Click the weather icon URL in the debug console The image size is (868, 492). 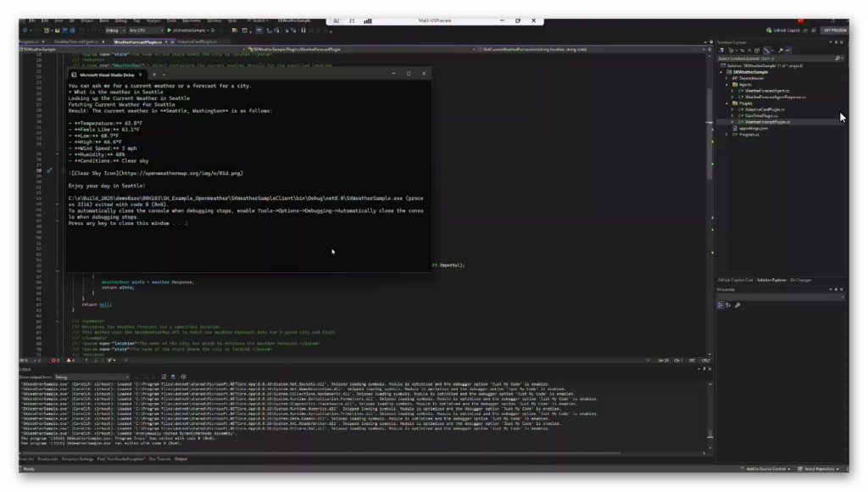coord(180,173)
